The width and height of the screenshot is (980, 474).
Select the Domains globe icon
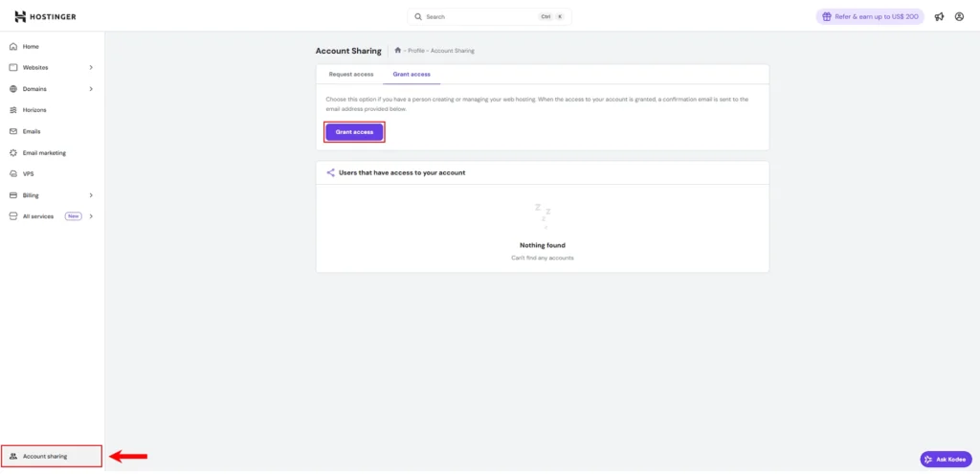[13, 89]
